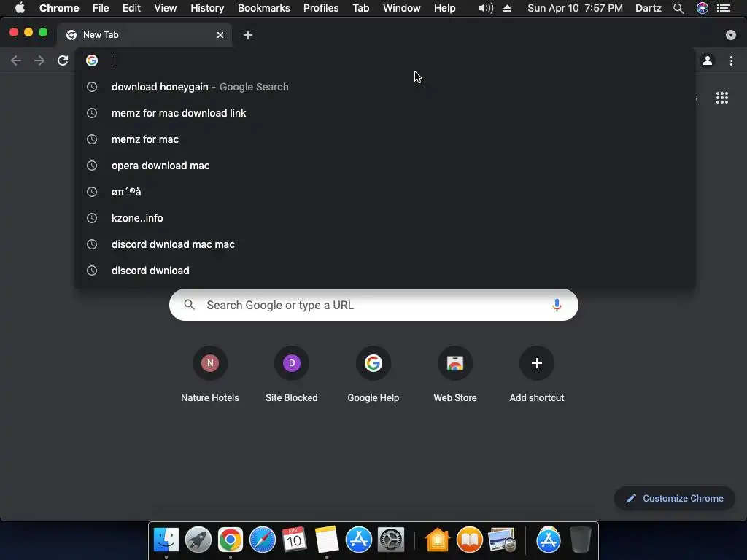Open Launchpad from the Dock
The image size is (747, 560).
coord(198,540)
